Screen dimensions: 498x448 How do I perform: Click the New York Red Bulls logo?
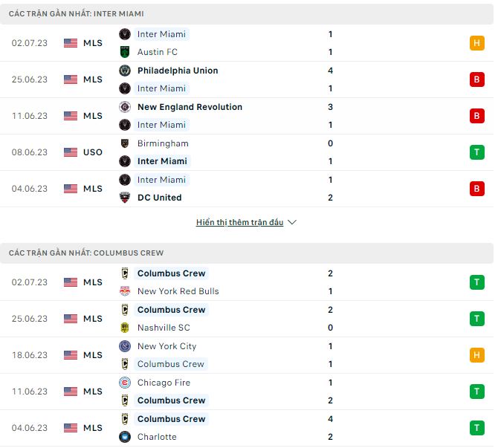(x=125, y=291)
